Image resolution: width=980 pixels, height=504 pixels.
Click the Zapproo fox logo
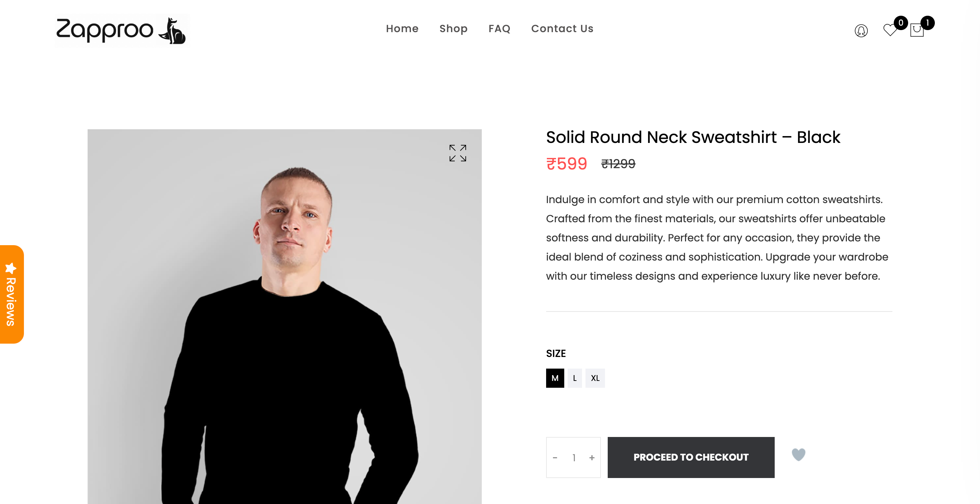point(121,30)
